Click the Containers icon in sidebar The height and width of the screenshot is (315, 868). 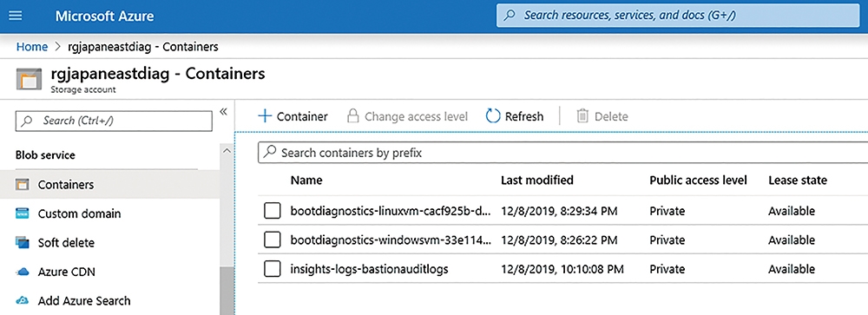click(23, 184)
